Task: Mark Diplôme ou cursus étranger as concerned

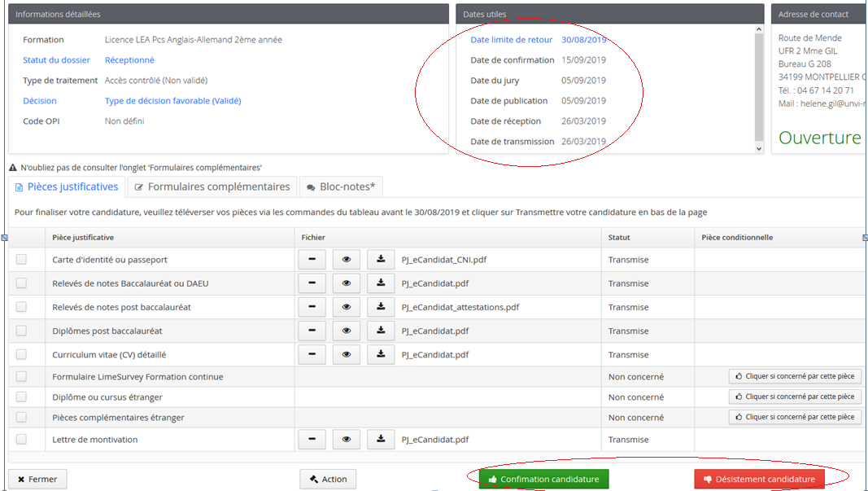Action: point(795,397)
